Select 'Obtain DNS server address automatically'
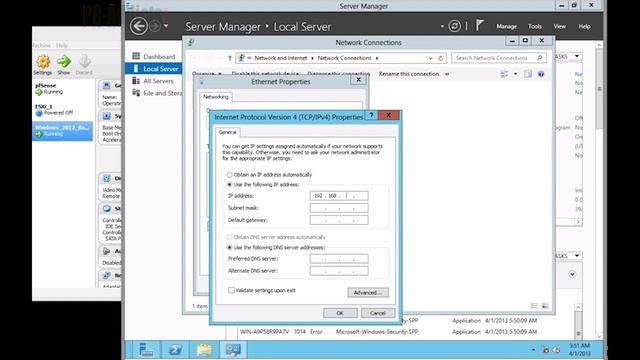Screen dimensions: 640x360 (229, 237)
